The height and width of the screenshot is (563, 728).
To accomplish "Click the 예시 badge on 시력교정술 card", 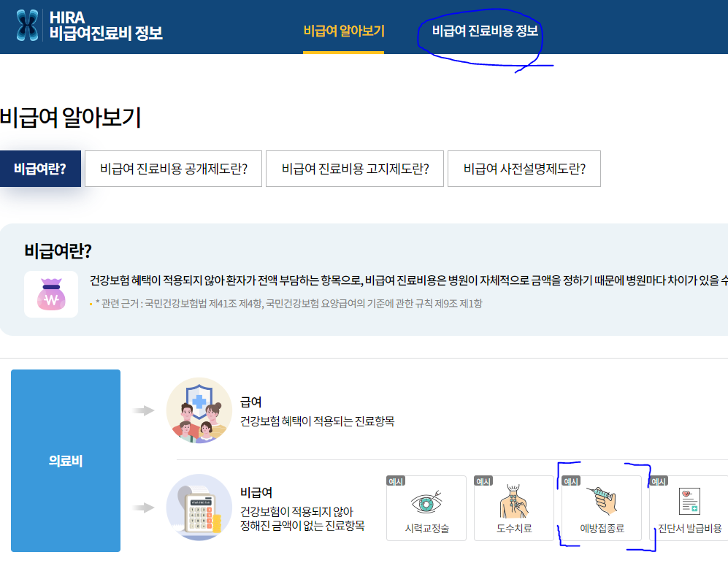I will 396,481.
